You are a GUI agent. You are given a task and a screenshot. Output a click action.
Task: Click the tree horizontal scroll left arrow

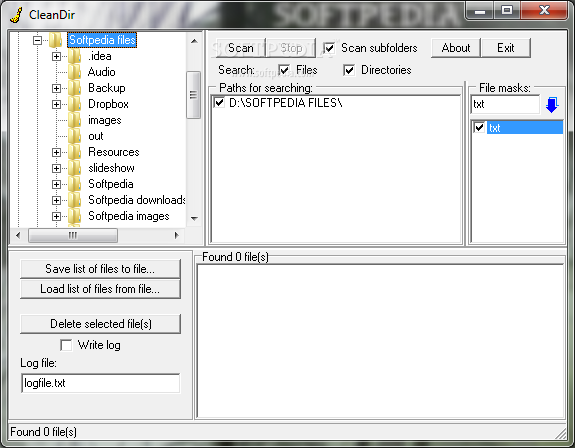point(18,235)
